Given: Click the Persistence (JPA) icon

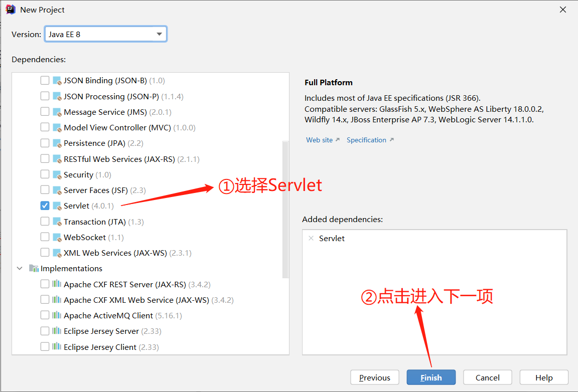Looking at the screenshot, I should 57,143.
